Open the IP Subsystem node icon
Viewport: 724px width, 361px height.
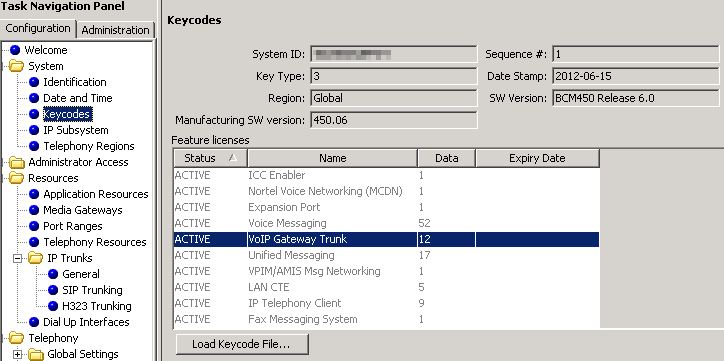34,130
